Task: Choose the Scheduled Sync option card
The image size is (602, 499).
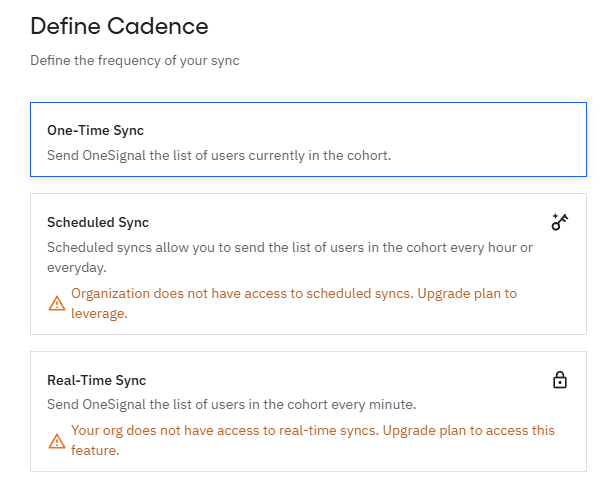Action: point(308,264)
